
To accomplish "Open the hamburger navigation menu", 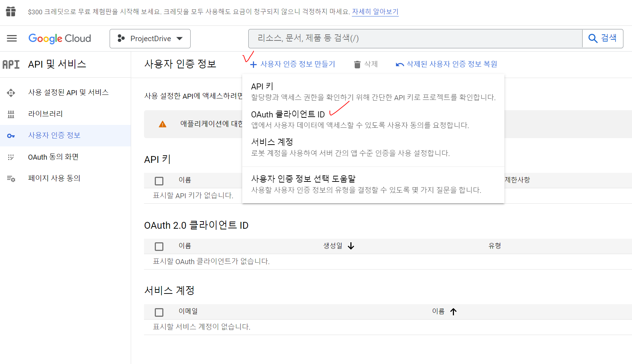I will (x=12, y=38).
